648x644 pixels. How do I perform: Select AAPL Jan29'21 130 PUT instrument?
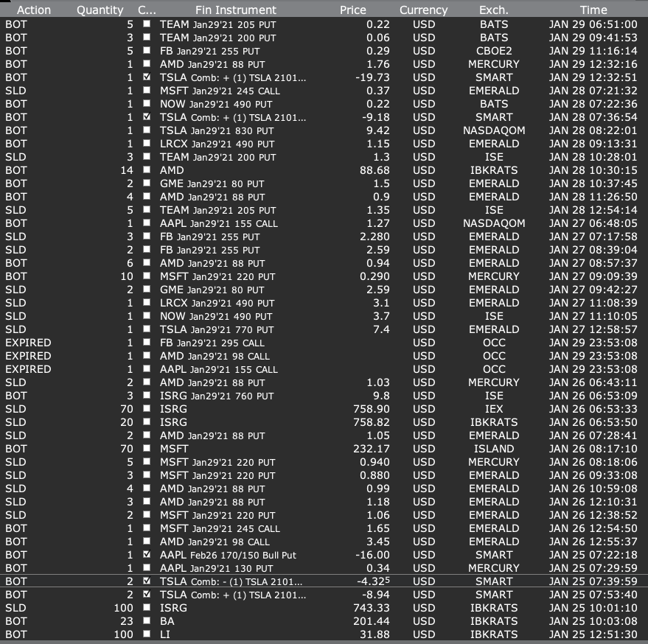coord(217,568)
